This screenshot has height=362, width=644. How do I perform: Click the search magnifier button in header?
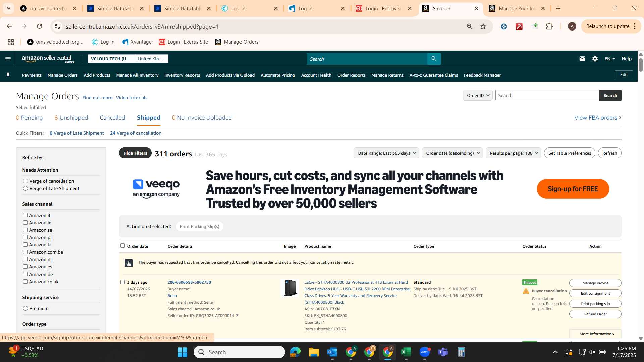tap(434, 59)
